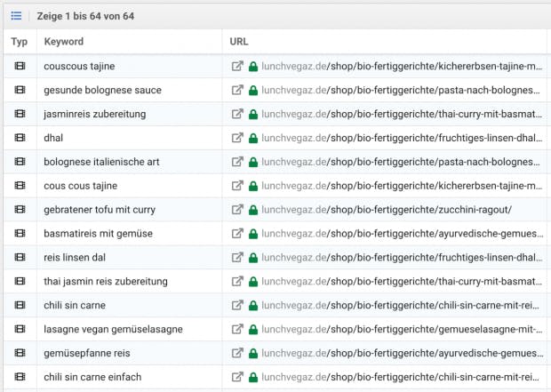551x392 pixels.
Task: Open URL for dhal keyword
Action: 402,138
